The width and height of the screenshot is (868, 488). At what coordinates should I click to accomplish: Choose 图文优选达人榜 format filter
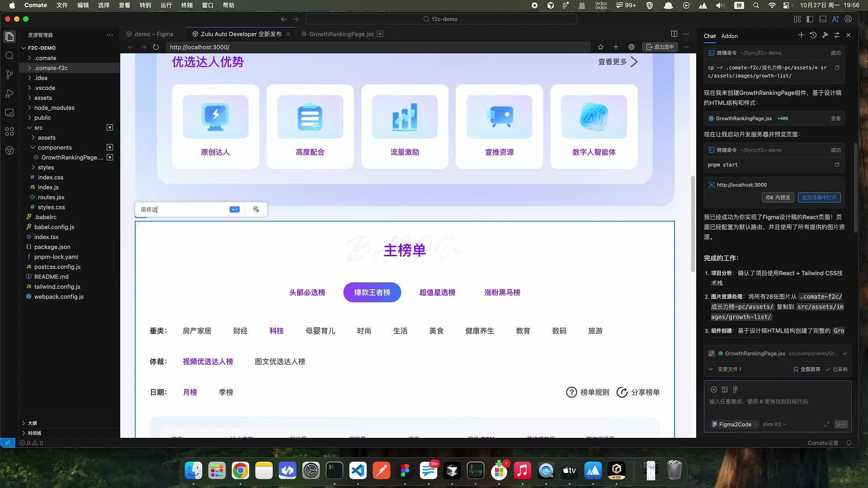(x=280, y=361)
